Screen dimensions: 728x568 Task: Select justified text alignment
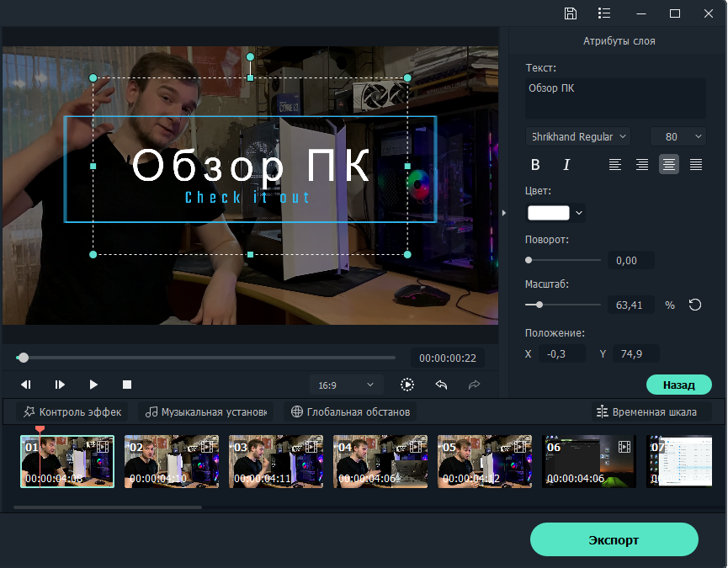pos(695,164)
